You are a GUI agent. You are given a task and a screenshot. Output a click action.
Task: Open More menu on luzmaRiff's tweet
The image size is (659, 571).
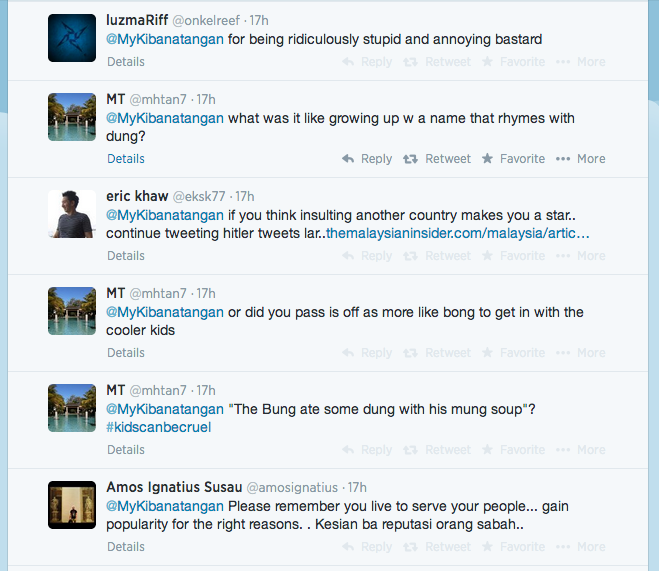click(581, 62)
